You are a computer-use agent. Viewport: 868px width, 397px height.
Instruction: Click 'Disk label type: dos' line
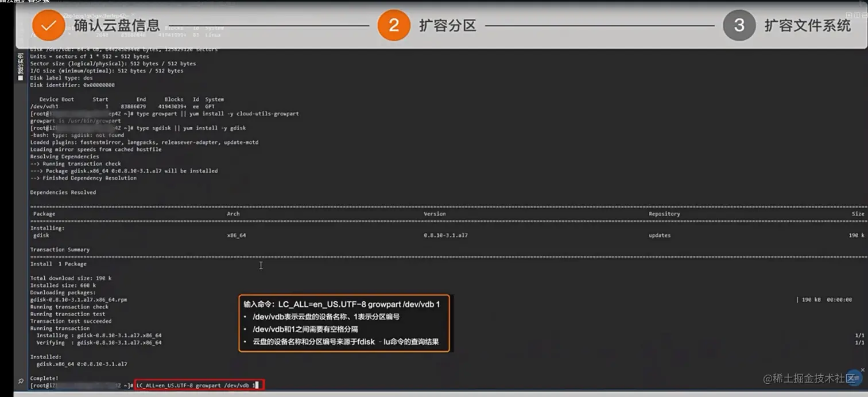pyautogui.click(x=61, y=78)
